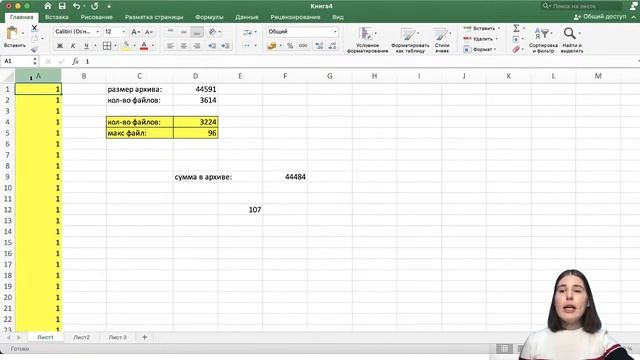Image resolution: width=640 pixels, height=360 pixels.
Task: Open the borders grid icon
Action: (x=107, y=46)
